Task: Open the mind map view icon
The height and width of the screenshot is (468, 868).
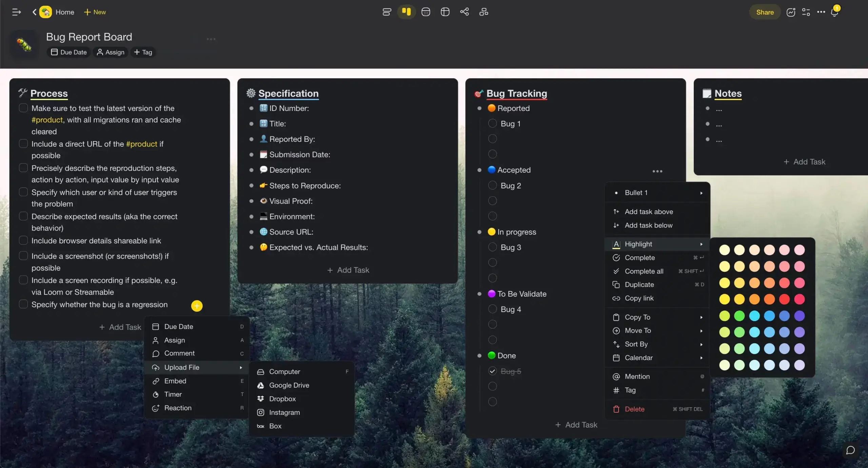Action: 464,12
